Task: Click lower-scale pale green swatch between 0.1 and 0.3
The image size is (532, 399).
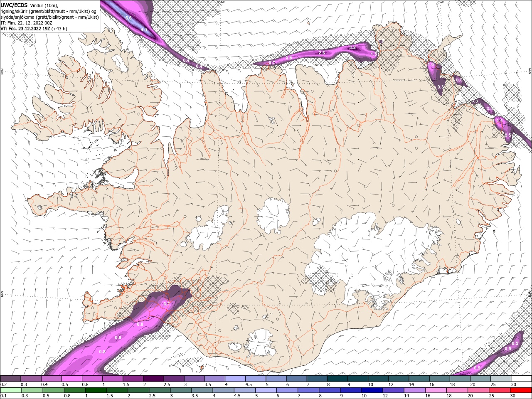Action: click(11, 390)
